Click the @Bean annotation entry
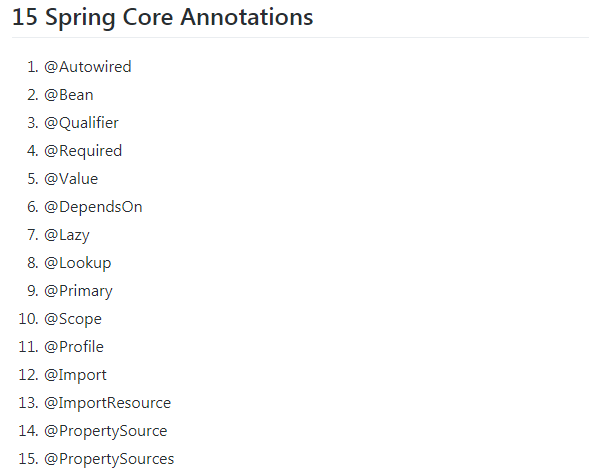The height and width of the screenshot is (475, 589). click(68, 95)
